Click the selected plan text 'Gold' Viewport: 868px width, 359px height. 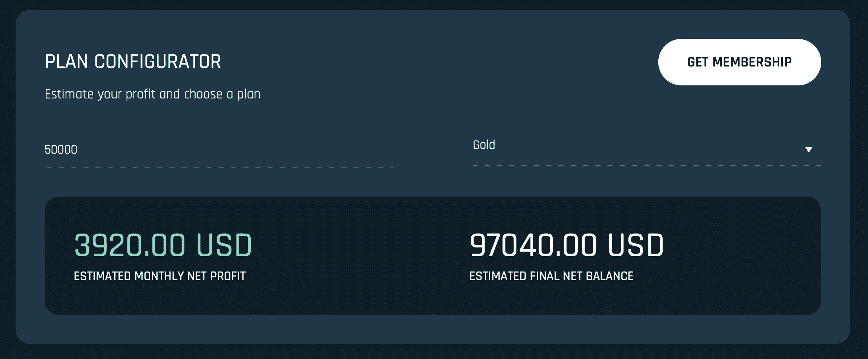coord(484,145)
